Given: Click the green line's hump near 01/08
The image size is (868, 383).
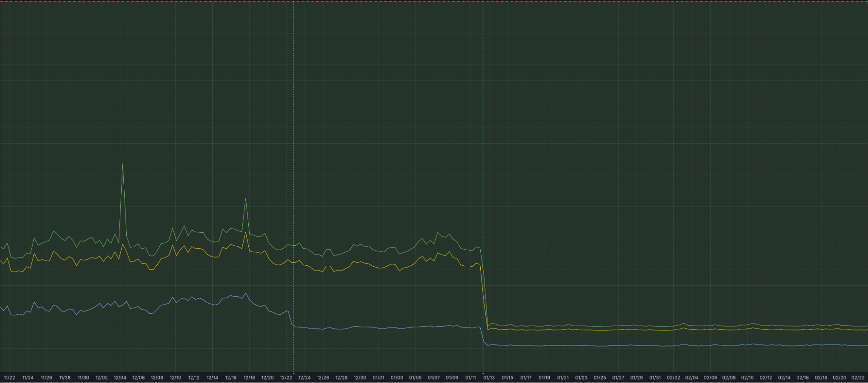Looking at the screenshot, I should tap(439, 233).
